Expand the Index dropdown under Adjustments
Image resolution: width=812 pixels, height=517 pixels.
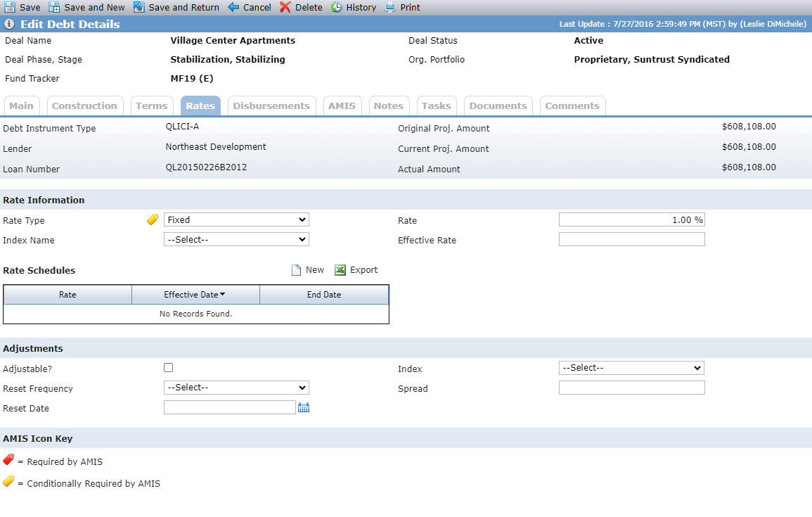[x=632, y=368]
